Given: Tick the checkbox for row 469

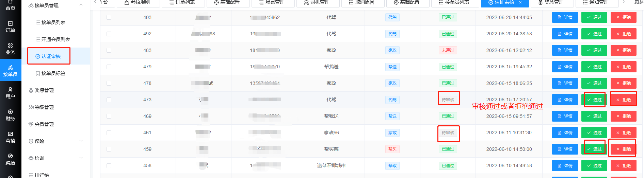Looking at the screenshot, I should (x=109, y=116).
